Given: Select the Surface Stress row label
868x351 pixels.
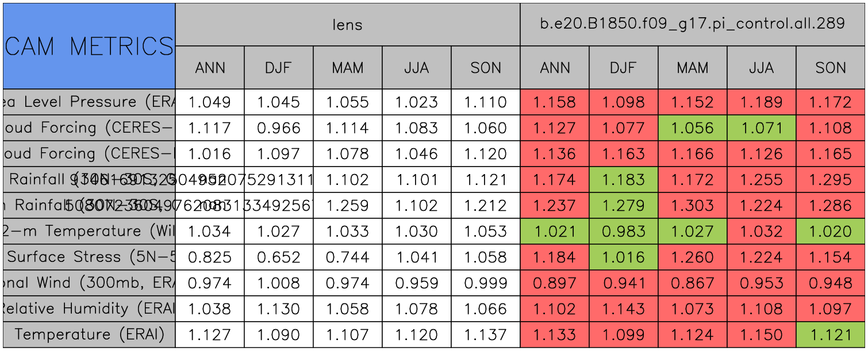Looking at the screenshot, I should [x=89, y=257].
